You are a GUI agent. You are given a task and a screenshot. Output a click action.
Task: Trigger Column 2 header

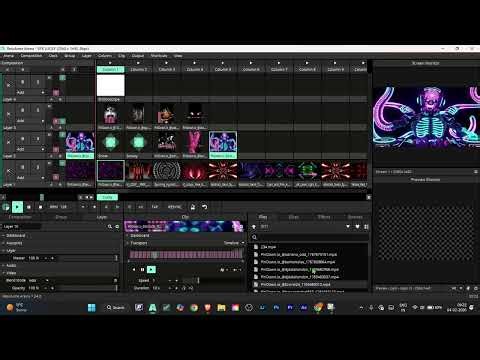[138, 69]
